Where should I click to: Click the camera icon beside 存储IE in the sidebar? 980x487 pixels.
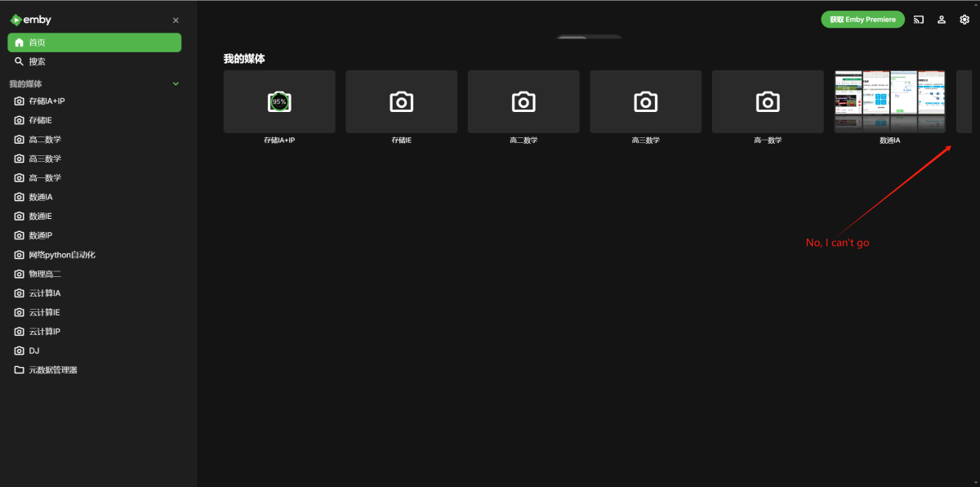pyautogui.click(x=19, y=120)
